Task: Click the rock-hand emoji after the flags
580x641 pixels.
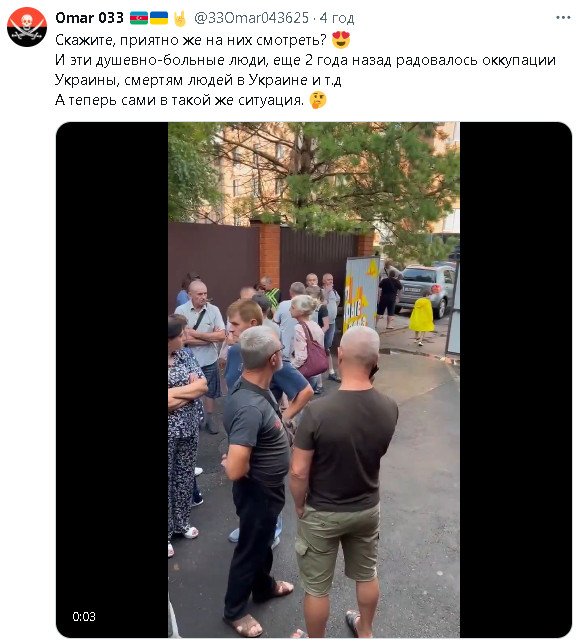Action: (x=179, y=18)
